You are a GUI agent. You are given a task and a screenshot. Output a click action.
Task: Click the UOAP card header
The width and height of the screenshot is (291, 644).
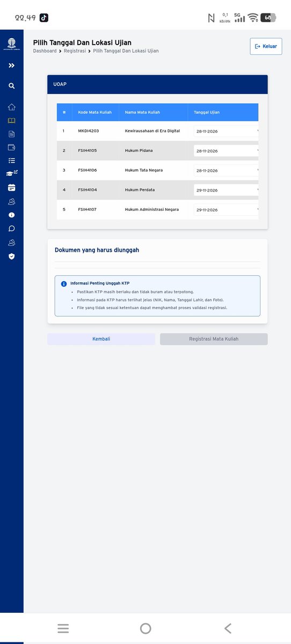(157, 85)
